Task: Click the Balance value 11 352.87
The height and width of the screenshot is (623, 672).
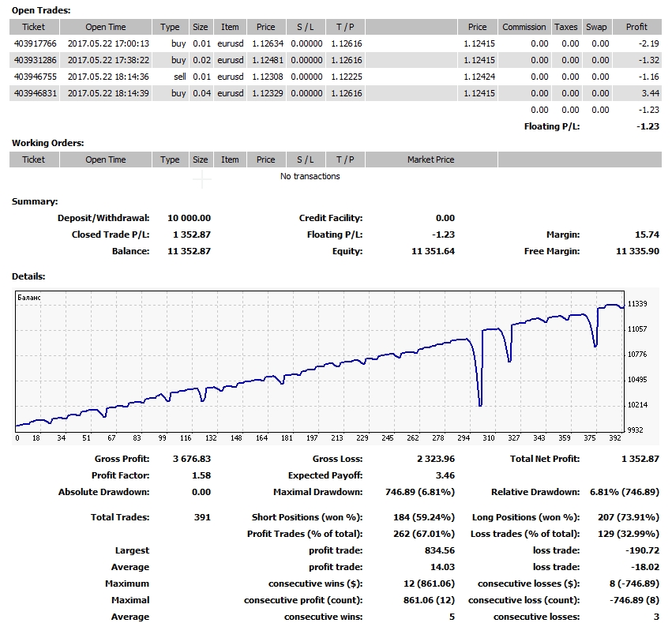Action: [190, 251]
